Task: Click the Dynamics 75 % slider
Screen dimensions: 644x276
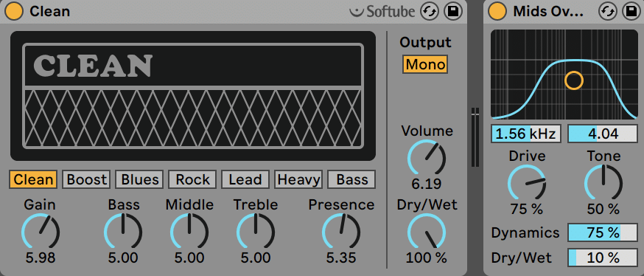Action: (x=603, y=232)
